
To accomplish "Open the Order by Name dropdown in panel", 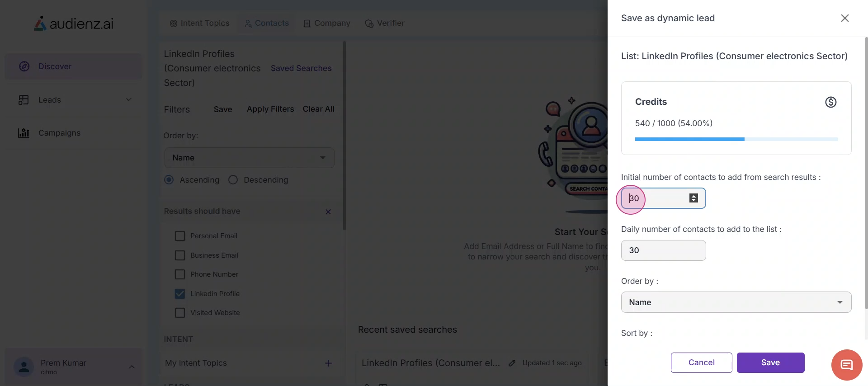I will pyautogui.click(x=736, y=302).
